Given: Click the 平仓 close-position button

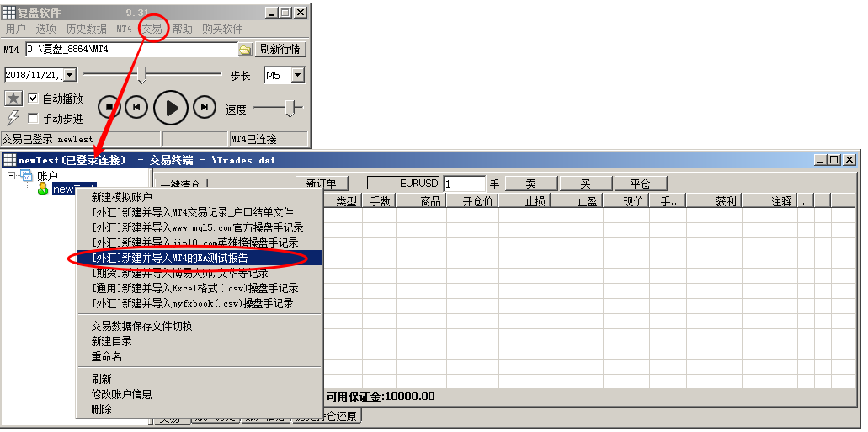Looking at the screenshot, I should pos(640,184).
